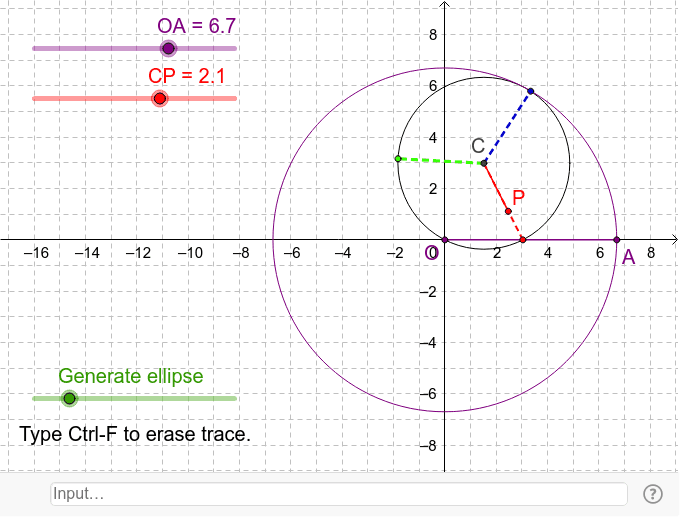Select the blue tangent point on the circles

(530, 91)
